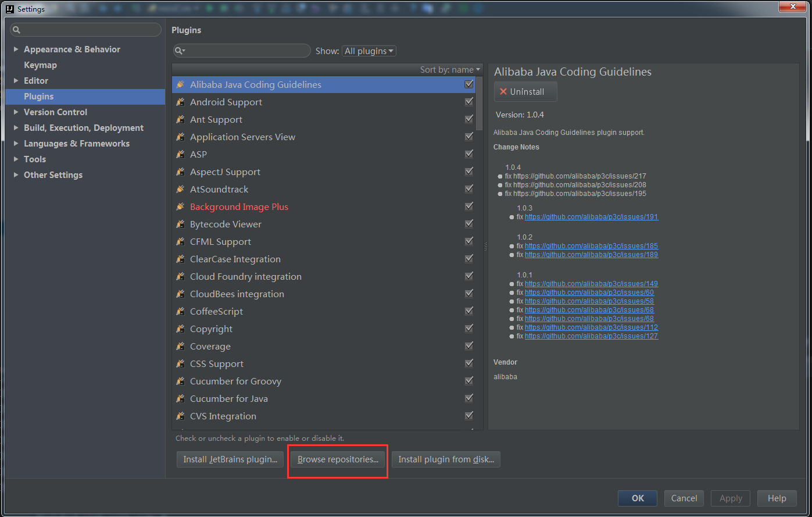Screen dimensions: 812x517
Task: Toggle the Background Image Plus checkbox
Action: [469, 206]
